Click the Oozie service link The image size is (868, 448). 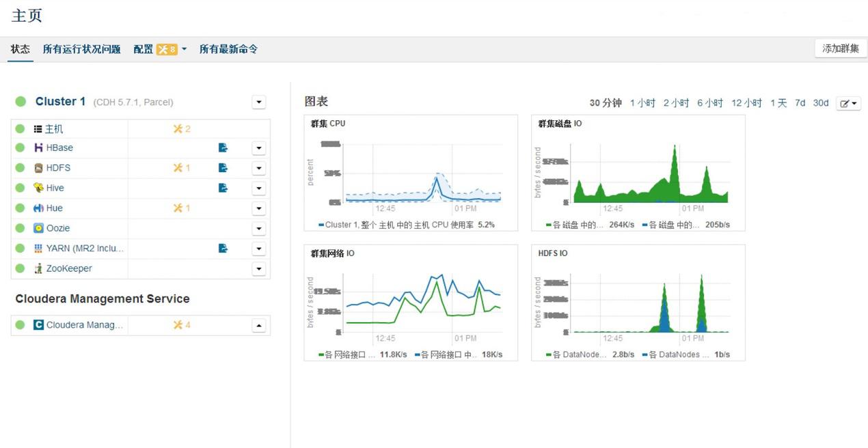click(58, 228)
